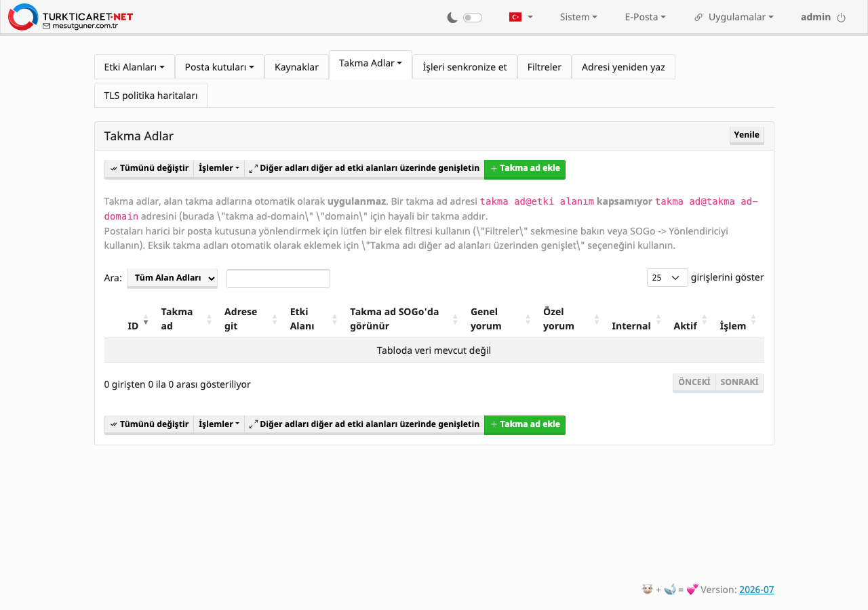The height and width of the screenshot is (610, 868).
Task: Click the cow emoji in the footer
Action: point(648,590)
